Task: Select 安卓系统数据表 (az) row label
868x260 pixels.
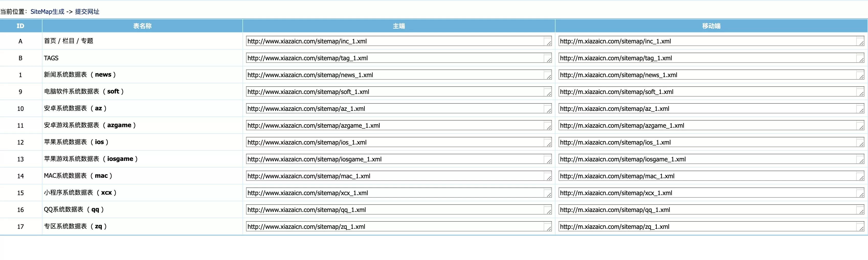Action: pyautogui.click(x=75, y=108)
